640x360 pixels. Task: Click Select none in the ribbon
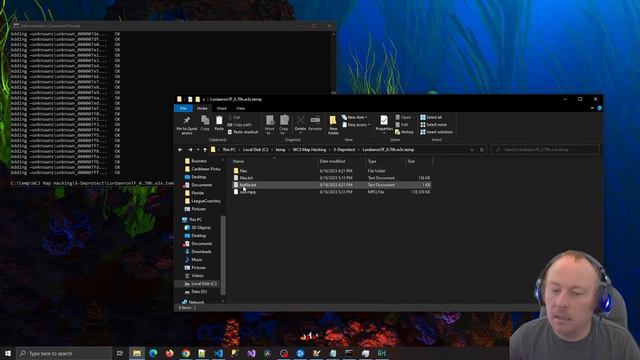click(x=433, y=125)
